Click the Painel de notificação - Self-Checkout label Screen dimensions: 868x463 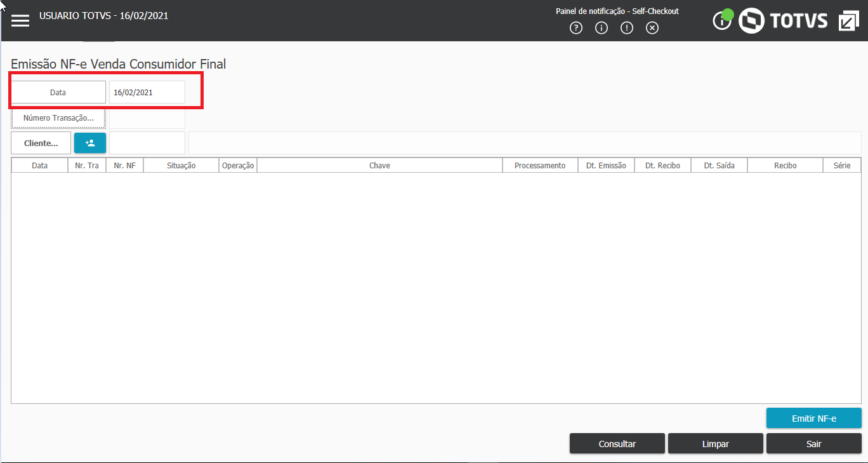click(x=617, y=11)
